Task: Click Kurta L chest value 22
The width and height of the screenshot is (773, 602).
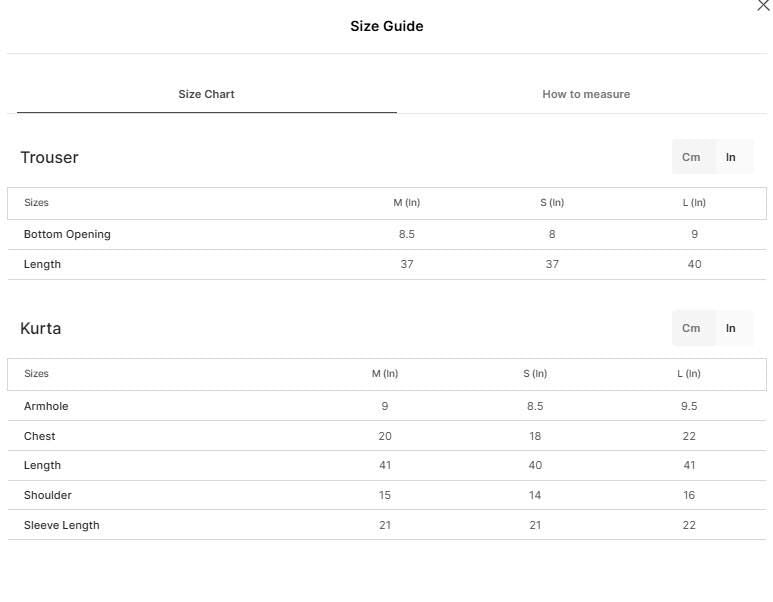Action: (x=689, y=436)
